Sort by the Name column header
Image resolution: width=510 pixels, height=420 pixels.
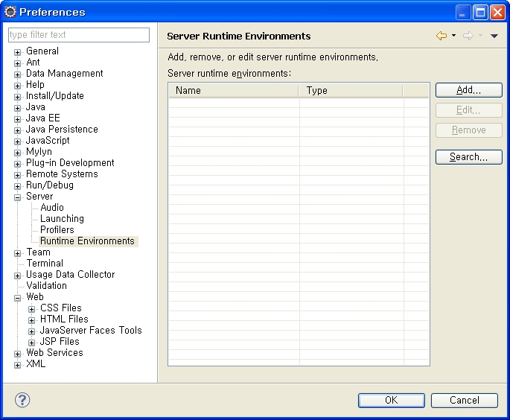coord(233,91)
